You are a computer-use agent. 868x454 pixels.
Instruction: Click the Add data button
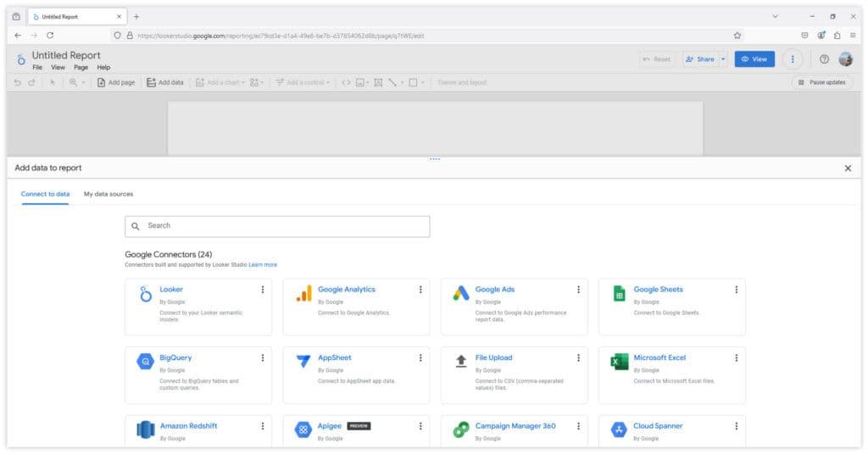pos(165,82)
